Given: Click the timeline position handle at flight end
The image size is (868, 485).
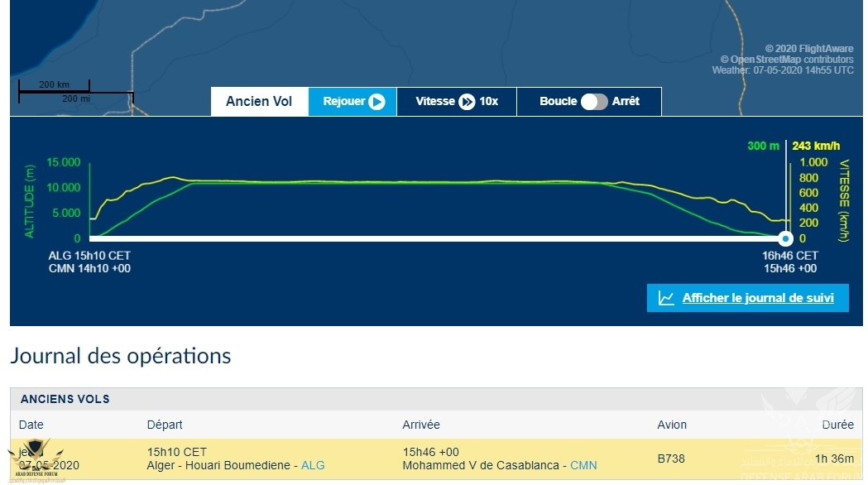Looking at the screenshot, I should click(x=785, y=238).
